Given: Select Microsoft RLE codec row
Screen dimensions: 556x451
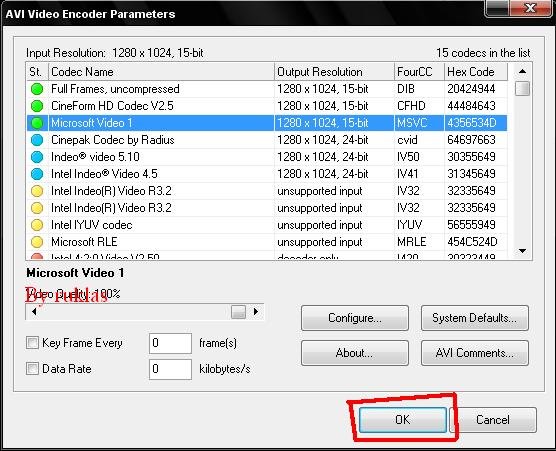Looking at the screenshot, I should pyautogui.click(x=267, y=242).
